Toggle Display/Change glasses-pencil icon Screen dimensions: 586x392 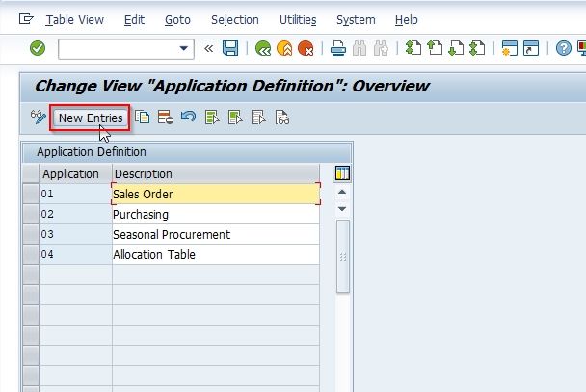point(39,118)
